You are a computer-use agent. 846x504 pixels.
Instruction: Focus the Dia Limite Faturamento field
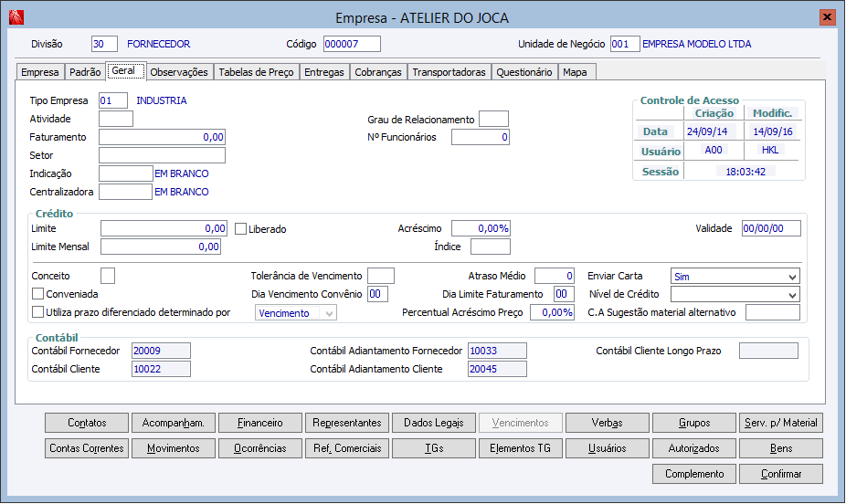(564, 294)
